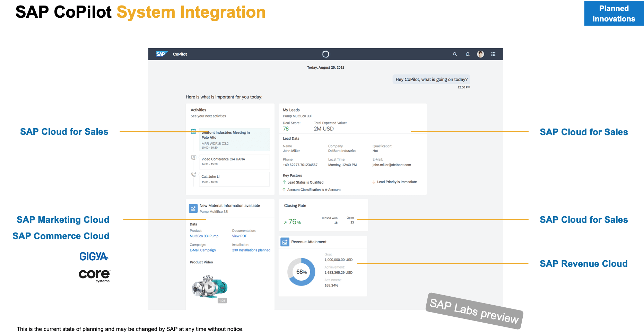The height and width of the screenshot is (333, 644).
Task: Click the Activities card title
Action: (198, 110)
